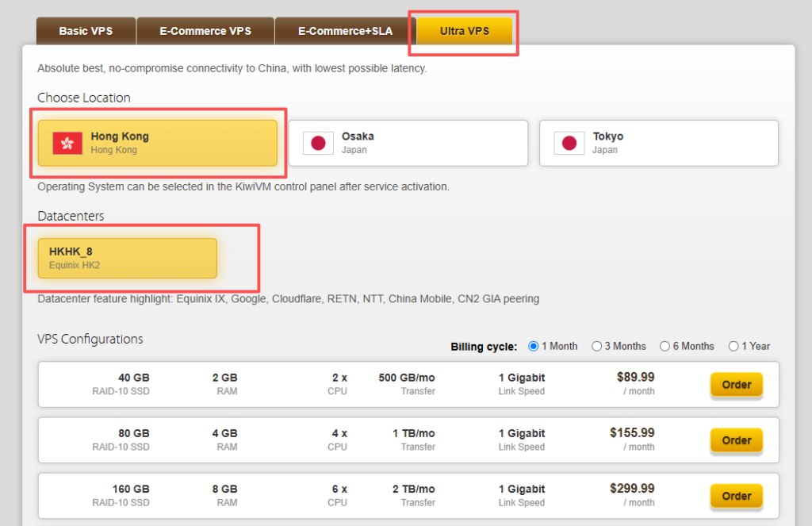This screenshot has width=812, height=526.
Task: Click the Osaka Japan flag icon
Action: coord(318,143)
